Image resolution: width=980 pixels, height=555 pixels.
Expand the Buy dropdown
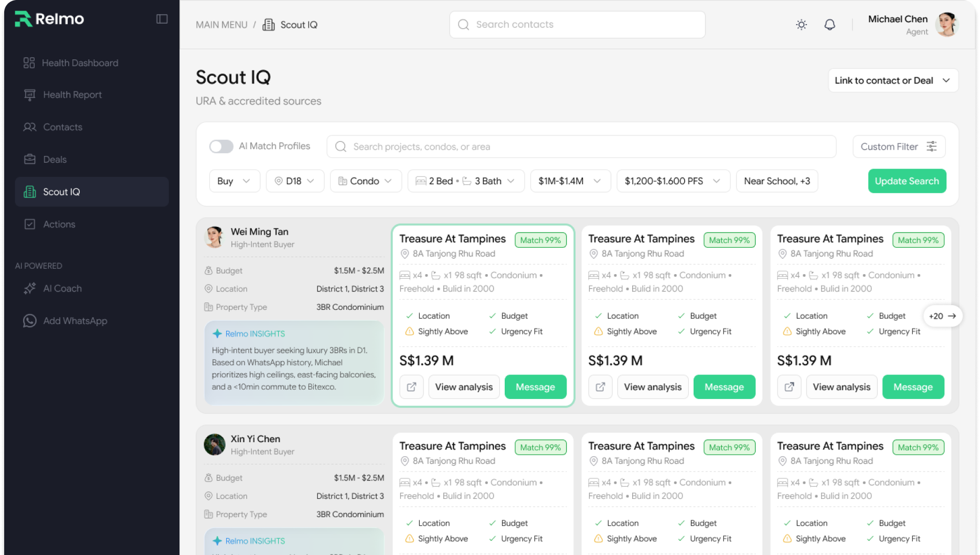pos(234,181)
